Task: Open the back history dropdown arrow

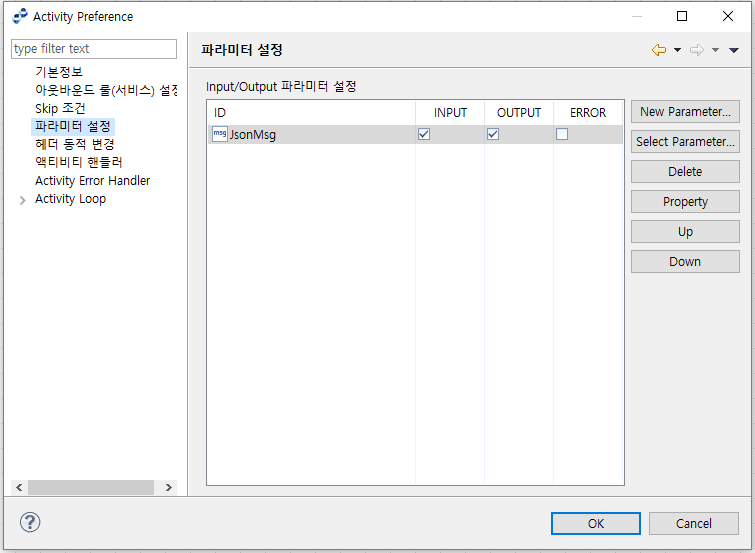Action: click(677, 50)
